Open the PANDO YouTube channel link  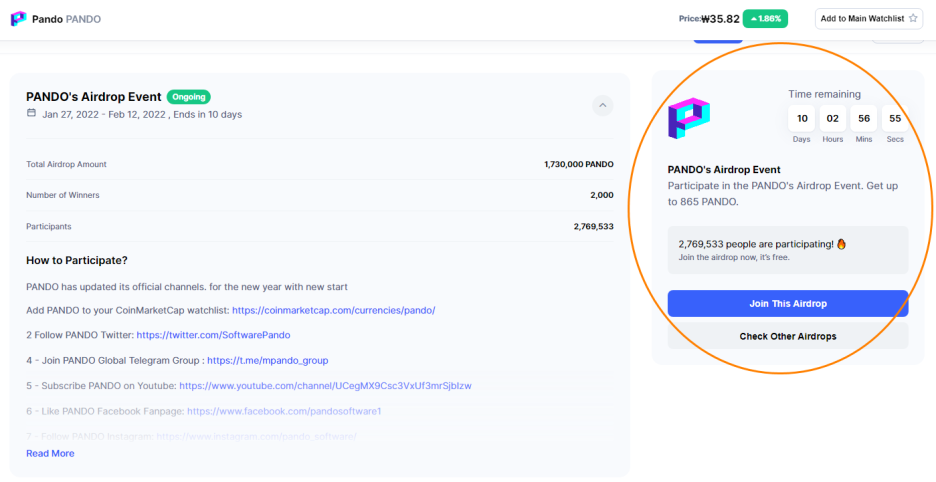tap(325, 386)
